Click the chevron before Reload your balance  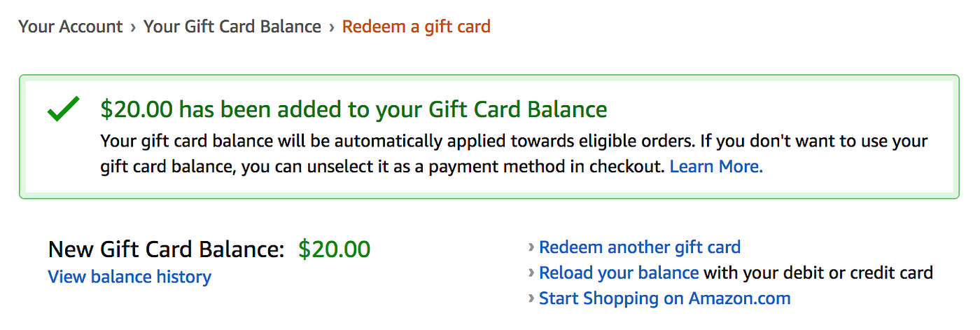pyautogui.click(x=532, y=273)
